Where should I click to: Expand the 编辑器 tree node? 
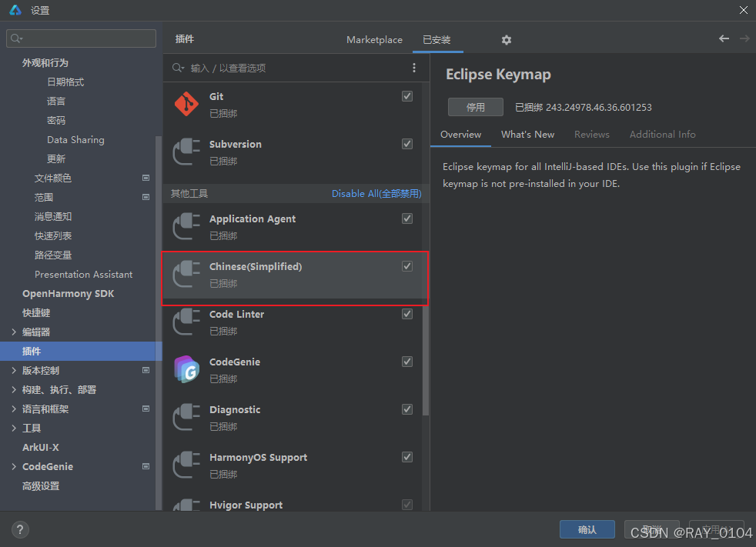click(x=14, y=332)
